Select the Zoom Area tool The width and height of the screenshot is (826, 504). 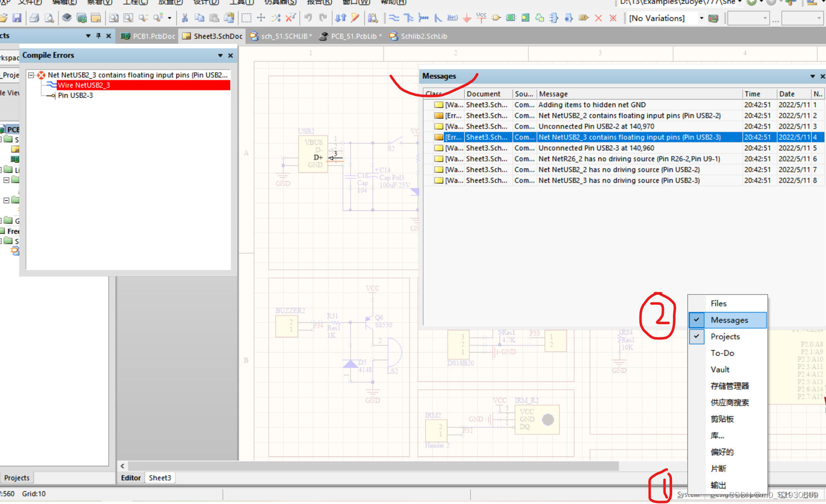[129, 18]
